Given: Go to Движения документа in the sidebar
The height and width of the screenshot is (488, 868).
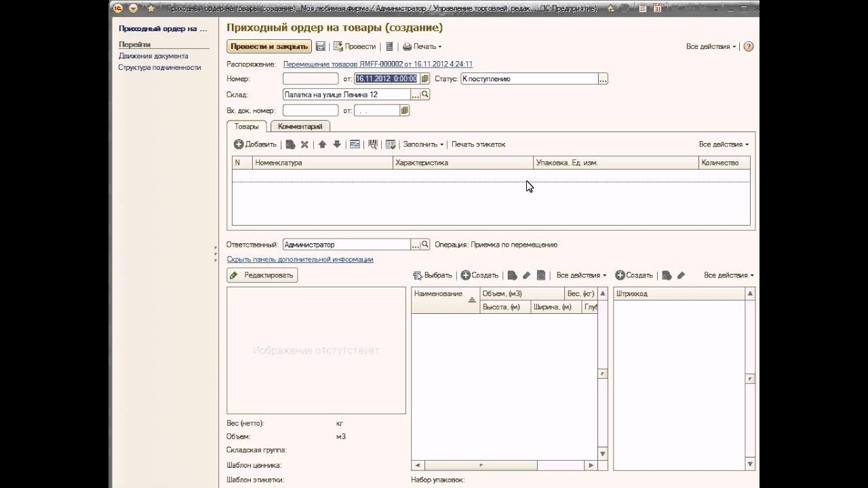Looking at the screenshot, I should pos(153,56).
